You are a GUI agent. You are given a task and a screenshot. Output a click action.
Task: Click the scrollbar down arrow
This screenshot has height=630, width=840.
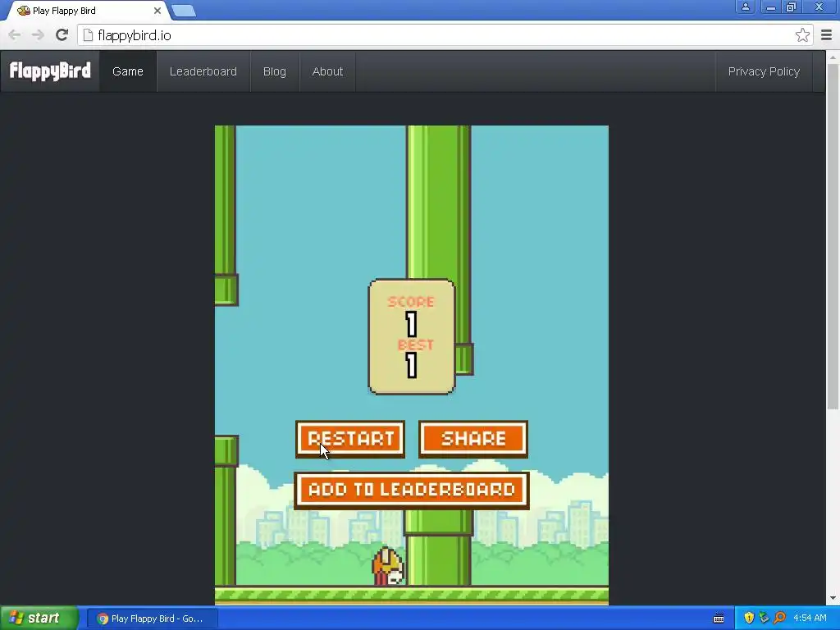click(833, 598)
